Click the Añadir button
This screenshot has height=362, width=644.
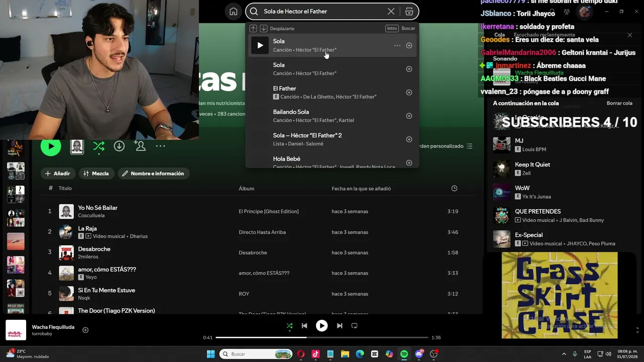point(58,173)
